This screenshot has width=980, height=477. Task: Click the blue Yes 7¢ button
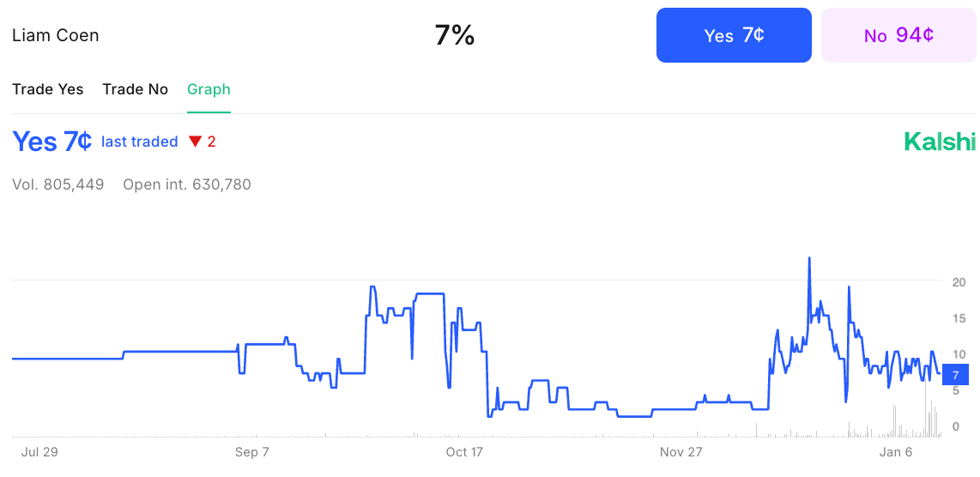point(734,35)
